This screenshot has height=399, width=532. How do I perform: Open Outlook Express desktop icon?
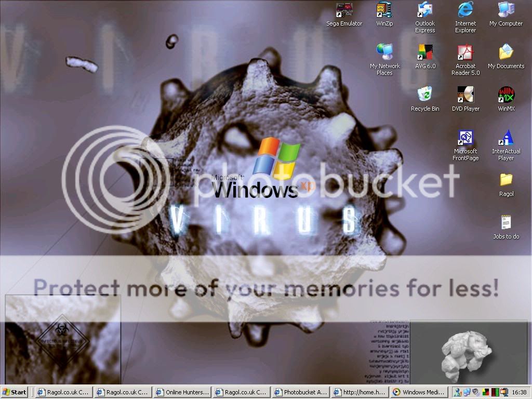pos(424,10)
